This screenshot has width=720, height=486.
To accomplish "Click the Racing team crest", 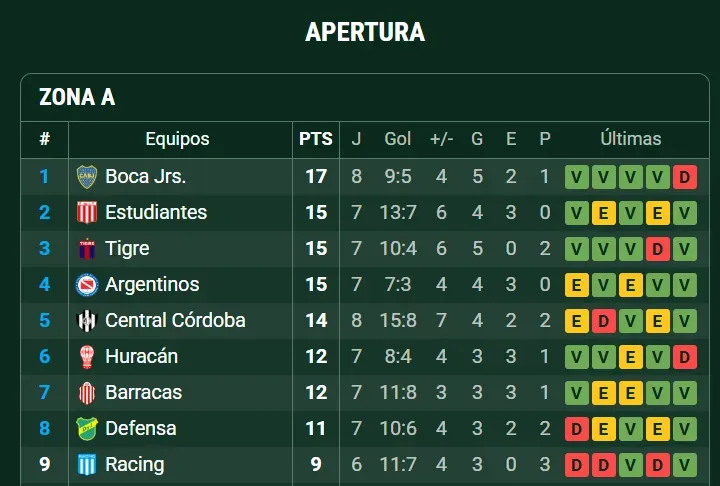I will (87, 465).
